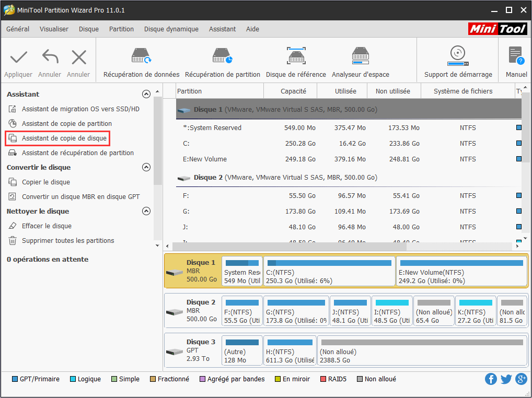Screen dimensions: 532x398
Task: Open the Général menu
Action: tap(18, 29)
